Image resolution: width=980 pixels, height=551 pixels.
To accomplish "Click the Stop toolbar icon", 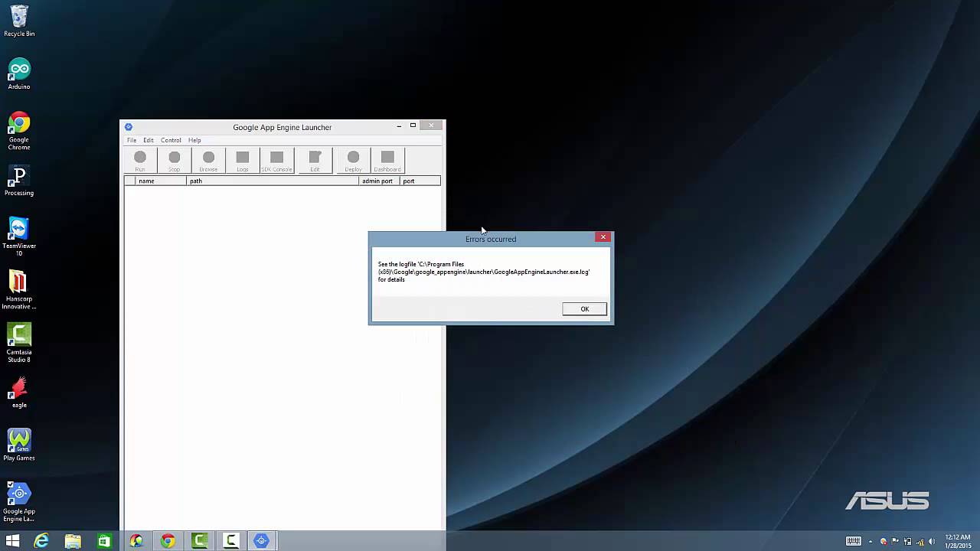I will pyautogui.click(x=175, y=161).
